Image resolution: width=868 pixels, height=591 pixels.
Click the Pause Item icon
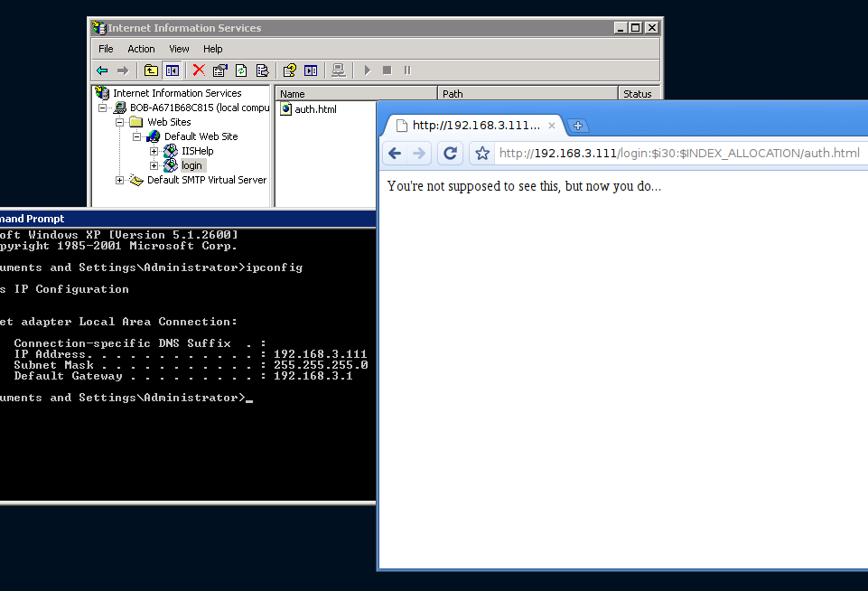click(x=407, y=70)
